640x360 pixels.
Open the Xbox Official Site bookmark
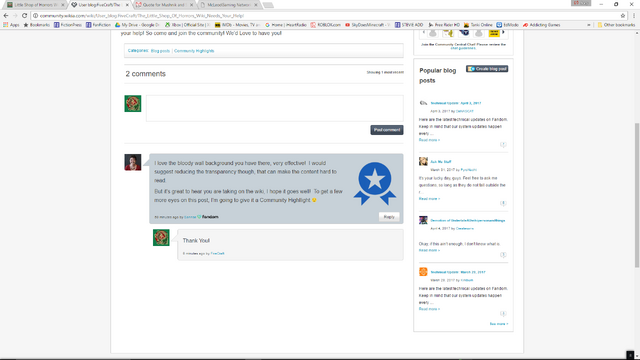click(187, 25)
